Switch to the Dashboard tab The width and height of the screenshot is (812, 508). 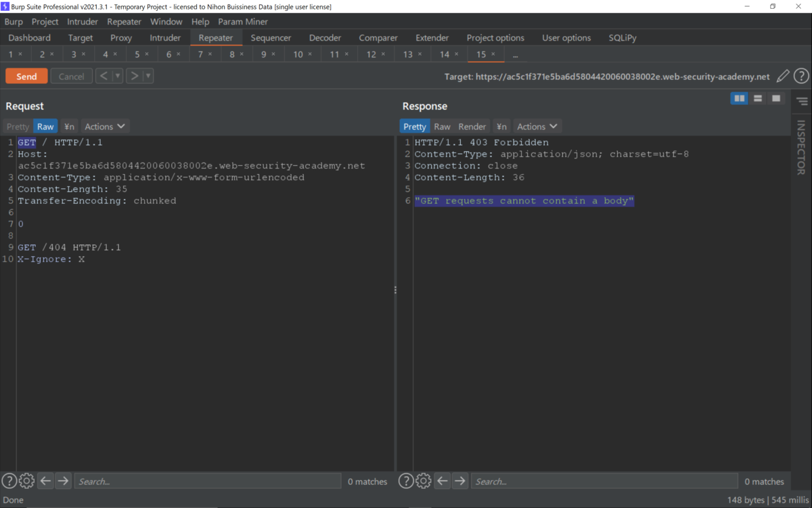30,38
